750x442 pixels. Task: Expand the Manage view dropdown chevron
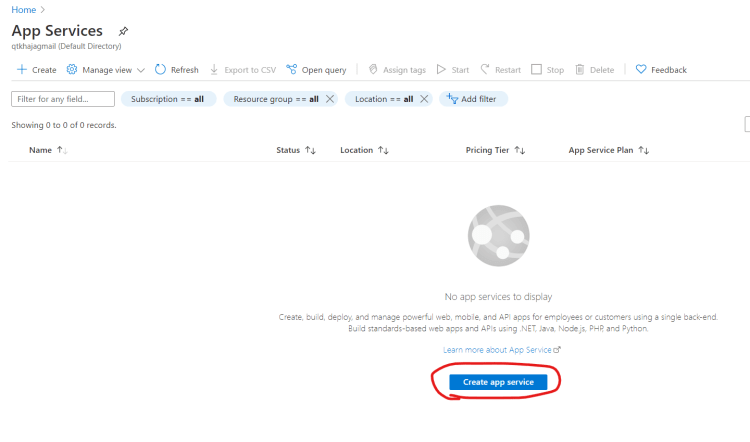pyautogui.click(x=141, y=70)
